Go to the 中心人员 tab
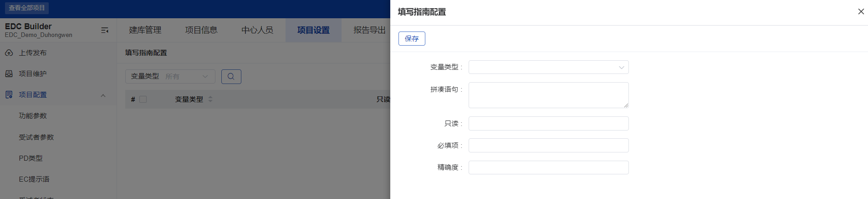 pos(257,30)
